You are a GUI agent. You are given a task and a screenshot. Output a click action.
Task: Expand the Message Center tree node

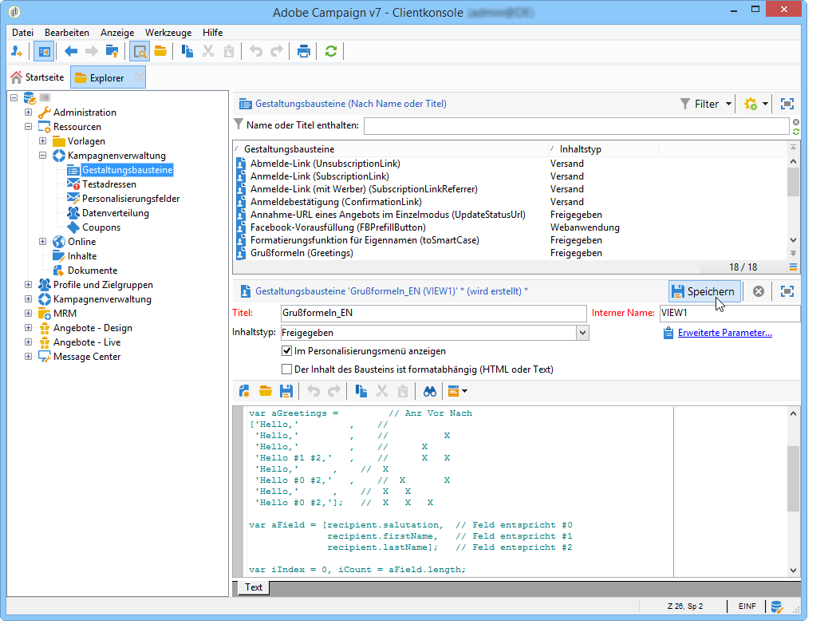pyautogui.click(x=29, y=357)
